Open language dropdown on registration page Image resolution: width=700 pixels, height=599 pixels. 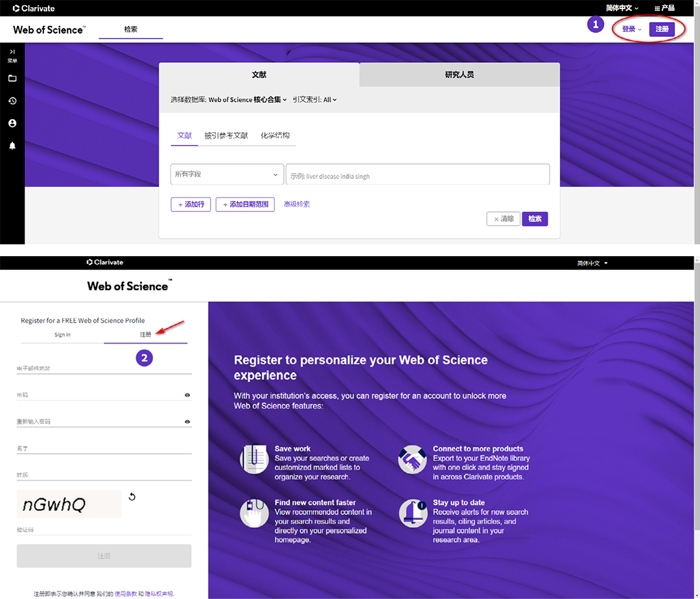pos(592,263)
